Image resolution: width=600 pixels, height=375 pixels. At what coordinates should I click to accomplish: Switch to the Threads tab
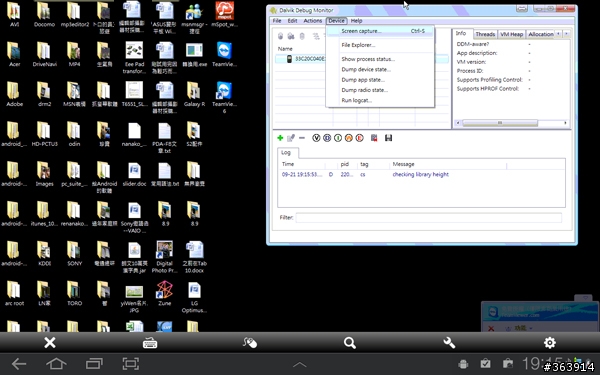click(485, 34)
